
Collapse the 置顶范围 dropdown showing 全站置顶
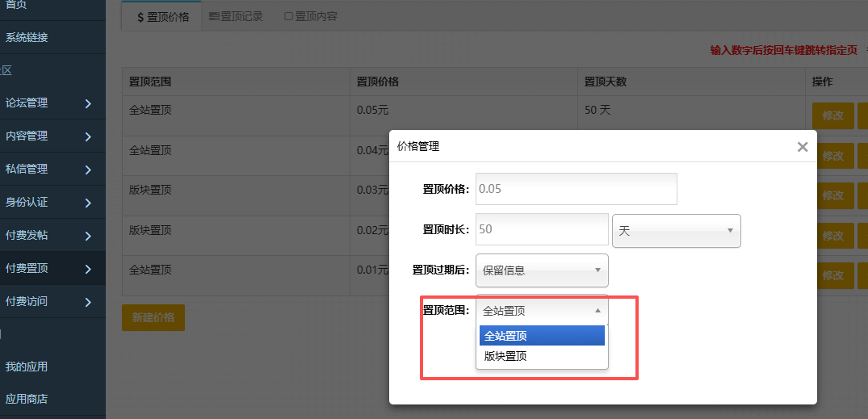pos(542,310)
